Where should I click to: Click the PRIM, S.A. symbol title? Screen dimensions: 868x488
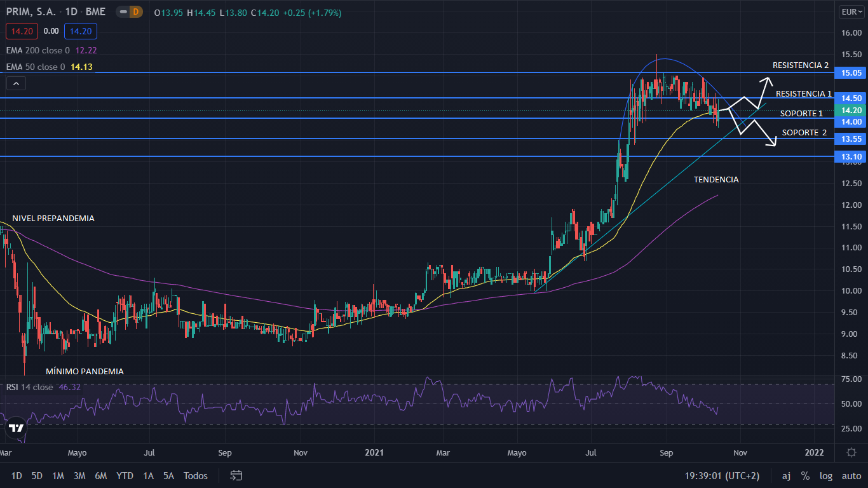[x=32, y=12]
